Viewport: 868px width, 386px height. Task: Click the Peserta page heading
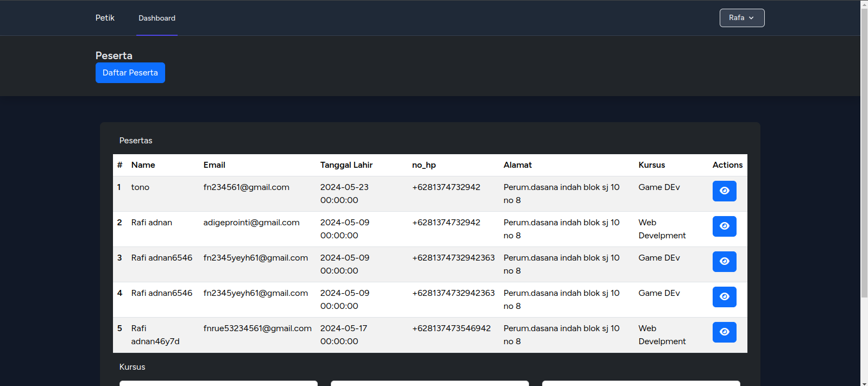click(114, 55)
